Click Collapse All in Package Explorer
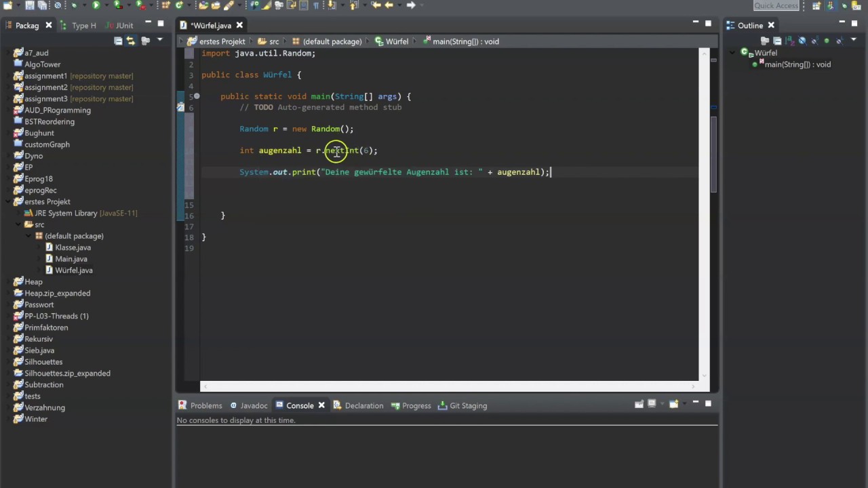868x488 pixels. 118,41
